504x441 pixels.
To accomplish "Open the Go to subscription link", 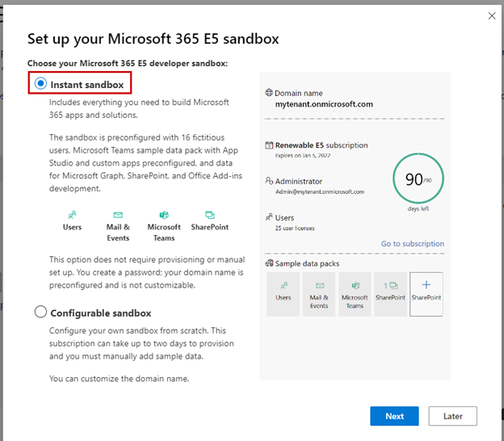I will (x=412, y=244).
